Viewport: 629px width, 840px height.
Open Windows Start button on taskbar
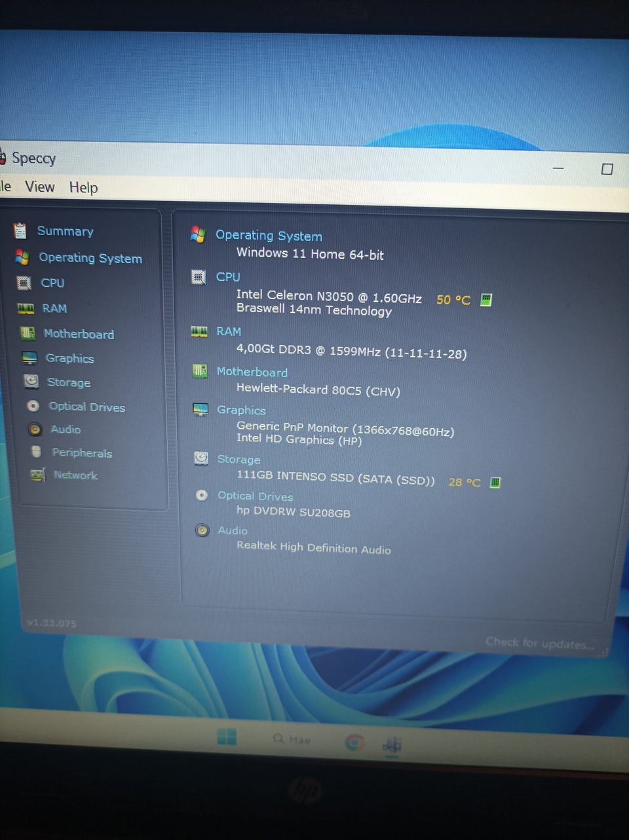click(227, 737)
